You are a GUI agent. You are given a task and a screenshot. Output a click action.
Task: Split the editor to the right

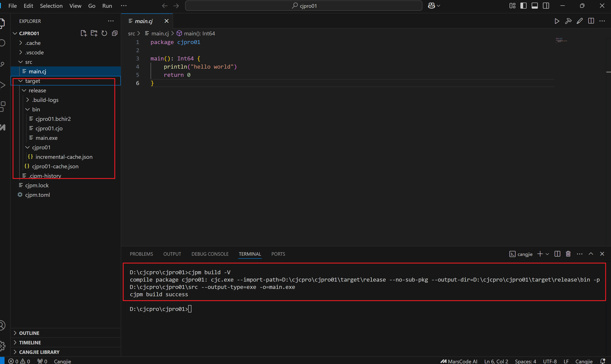coord(591,21)
